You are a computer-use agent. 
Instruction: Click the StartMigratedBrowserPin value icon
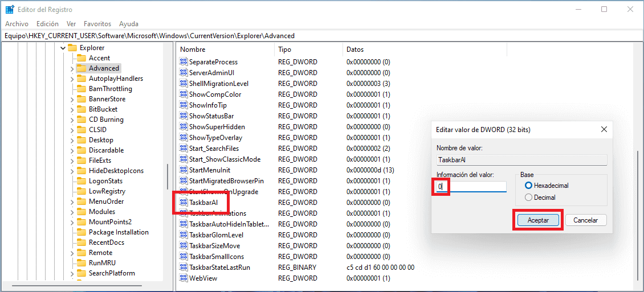pos(183,180)
